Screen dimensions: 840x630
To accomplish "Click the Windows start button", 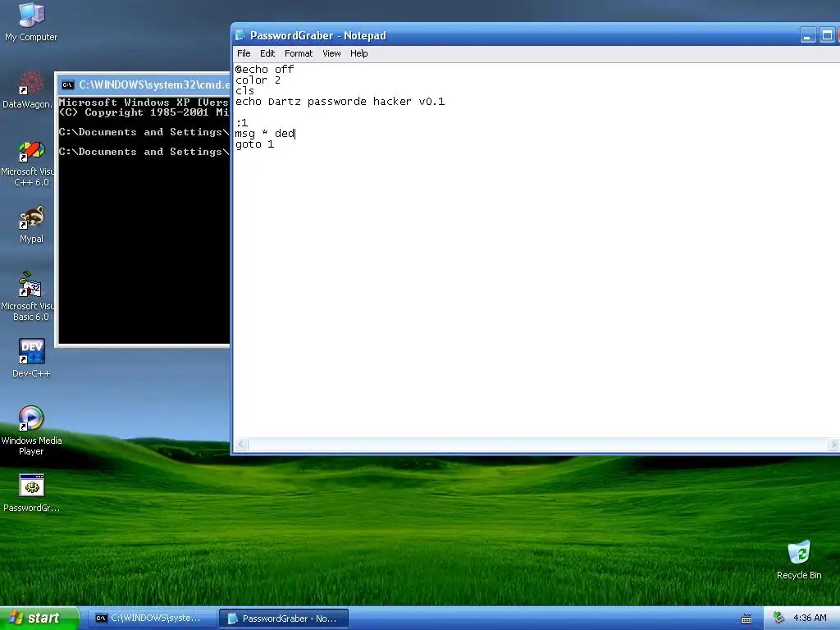I will [x=39, y=619].
